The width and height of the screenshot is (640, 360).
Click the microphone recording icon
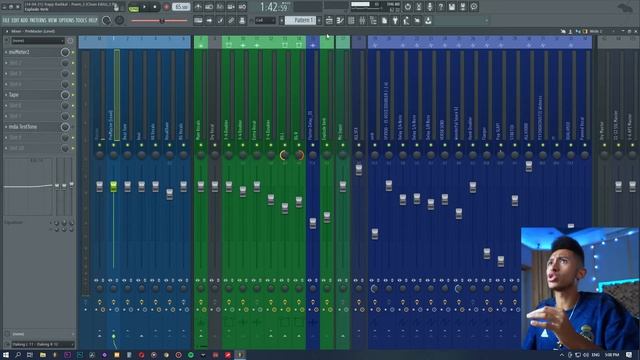429,7
